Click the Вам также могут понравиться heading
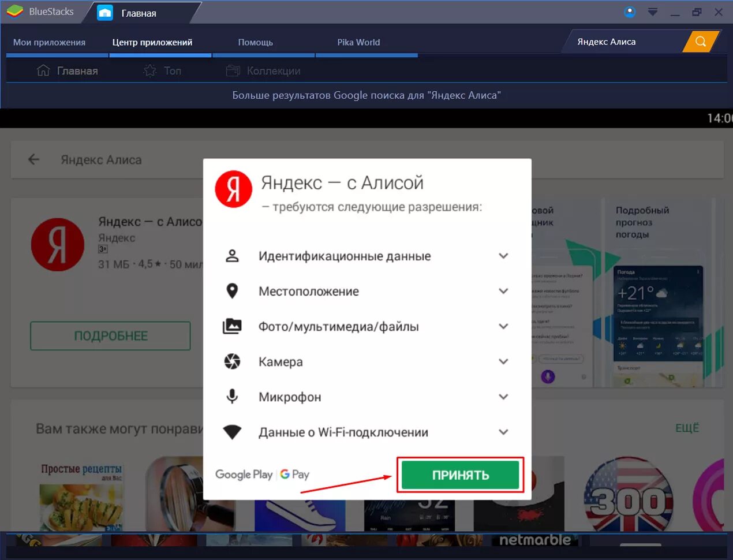The image size is (733, 560). click(119, 429)
